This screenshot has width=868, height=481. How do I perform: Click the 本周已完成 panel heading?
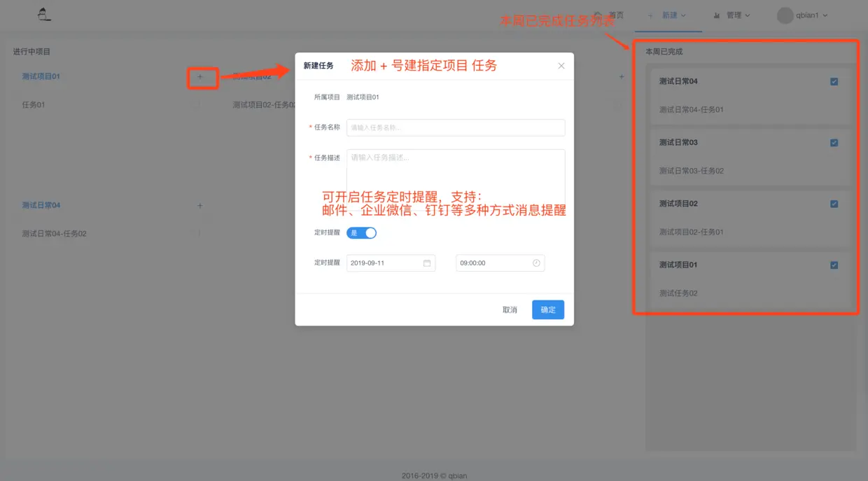(x=664, y=52)
